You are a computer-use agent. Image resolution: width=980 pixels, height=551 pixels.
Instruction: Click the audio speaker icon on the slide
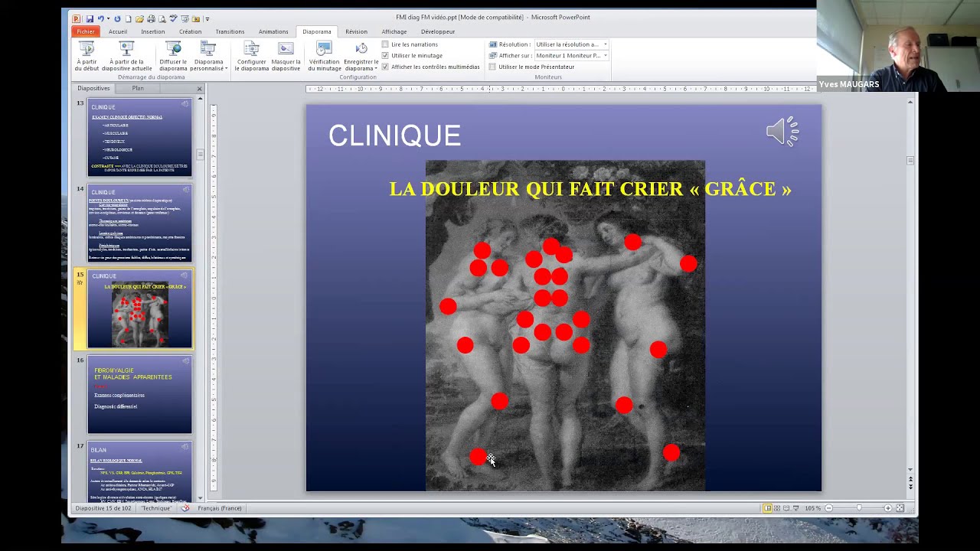pyautogui.click(x=782, y=132)
